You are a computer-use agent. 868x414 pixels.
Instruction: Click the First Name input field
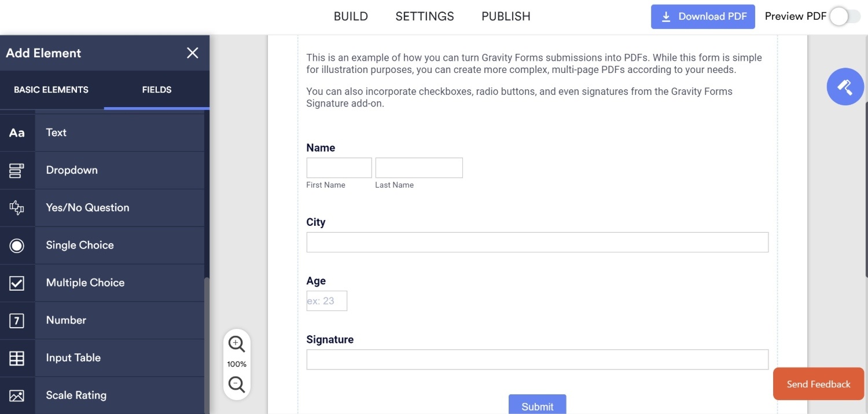coord(339,167)
